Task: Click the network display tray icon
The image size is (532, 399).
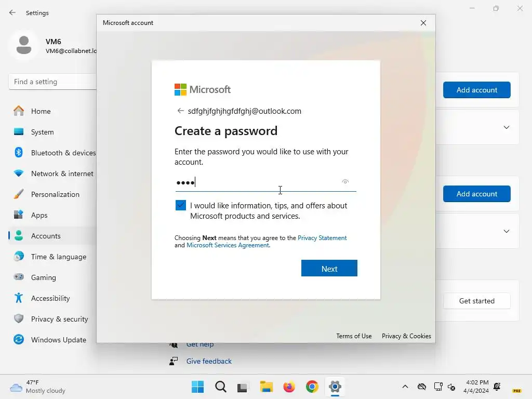Action: pyautogui.click(x=438, y=387)
